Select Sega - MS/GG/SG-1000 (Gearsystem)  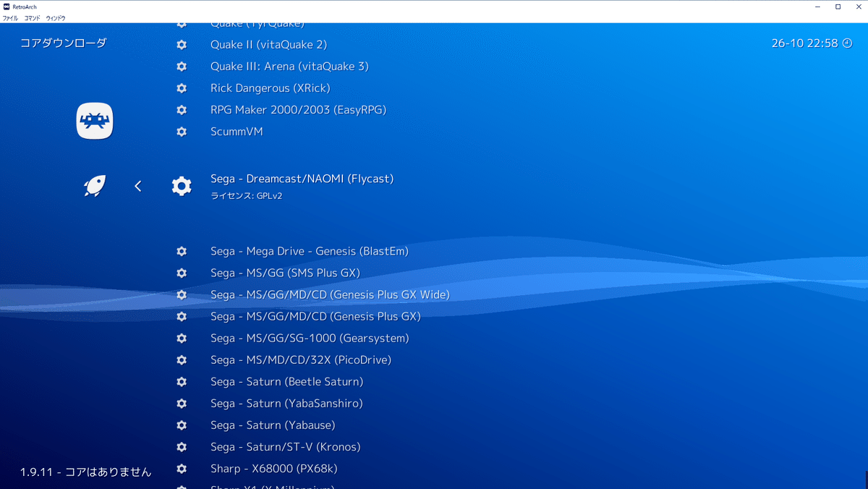(x=310, y=338)
